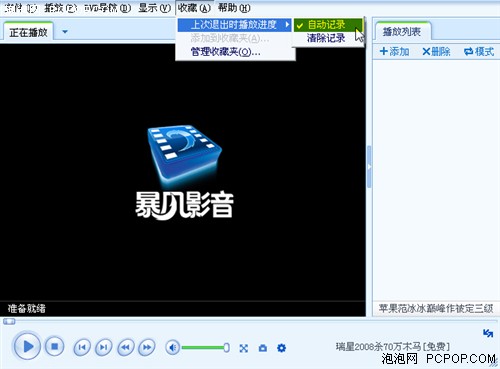This screenshot has height=369, width=500.
Task: Click ×删除 to remove playlist item
Action: (x=436, y=52)
